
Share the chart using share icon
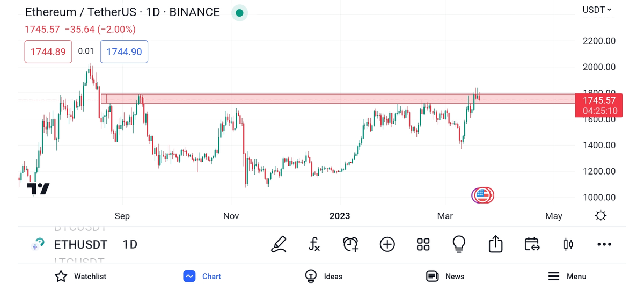[x=495, y=244]
